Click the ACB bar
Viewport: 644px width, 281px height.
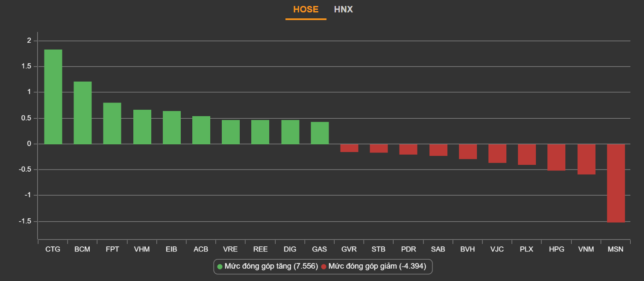(x=201, y=130)
